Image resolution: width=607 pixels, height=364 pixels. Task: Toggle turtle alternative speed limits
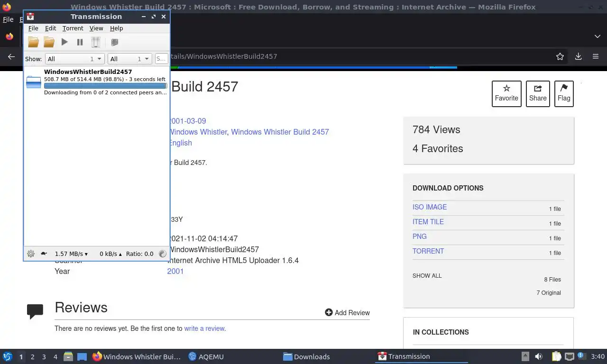point(44,254)
